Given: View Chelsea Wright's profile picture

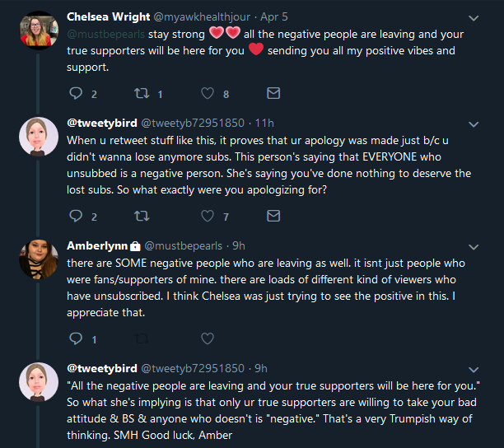Looking at the screenshot, I should pyautogui.click(x=39, y=30).
